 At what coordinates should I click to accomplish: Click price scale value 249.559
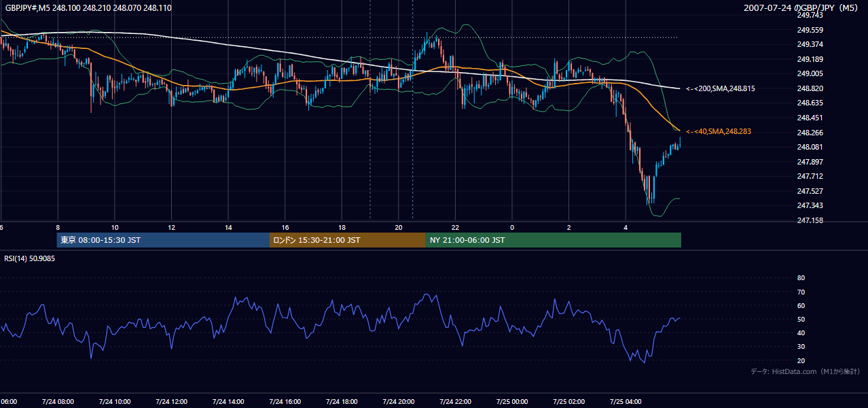click(x=810, y=30)
